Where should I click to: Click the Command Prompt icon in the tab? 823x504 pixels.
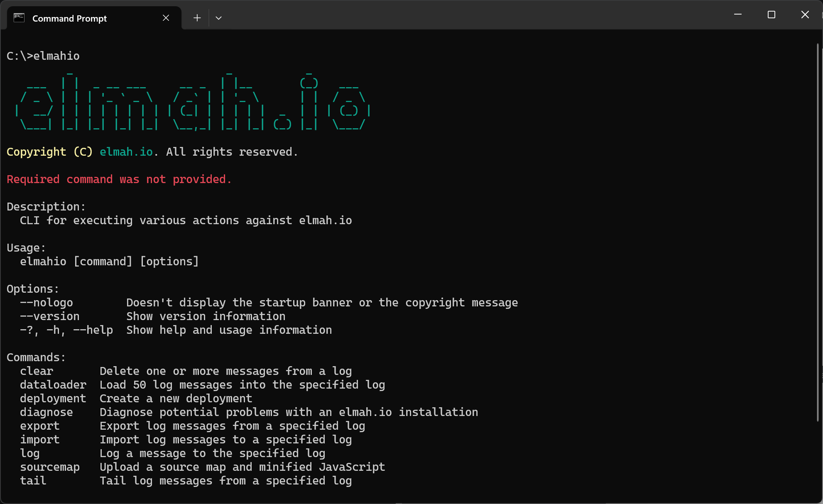click(x=19, y=18)
